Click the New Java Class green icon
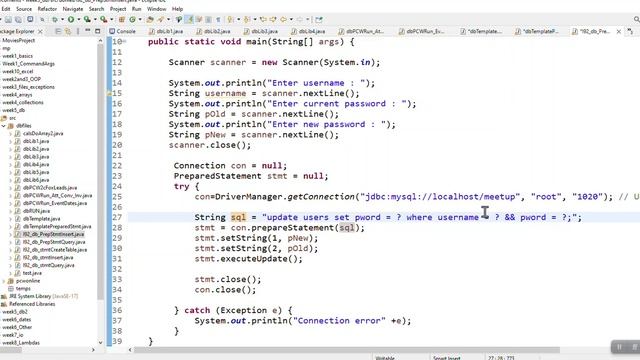 (132, 19)
